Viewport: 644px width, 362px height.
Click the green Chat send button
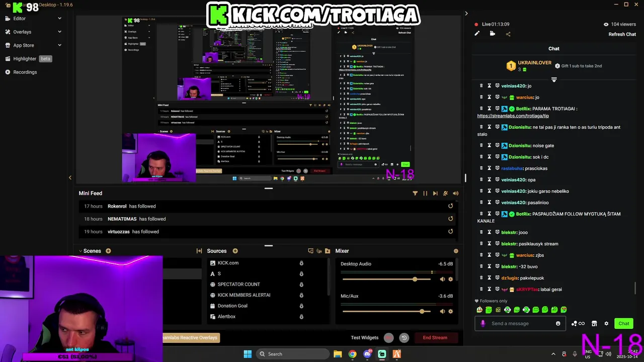(624, 323)
